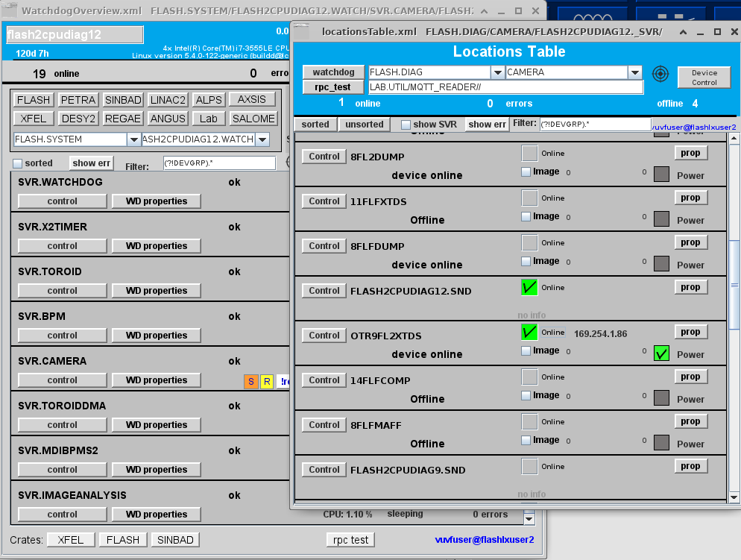
Task: Open the FLASH.SYSTEM dropdown in the watchdog window
Action: point(133,139)
